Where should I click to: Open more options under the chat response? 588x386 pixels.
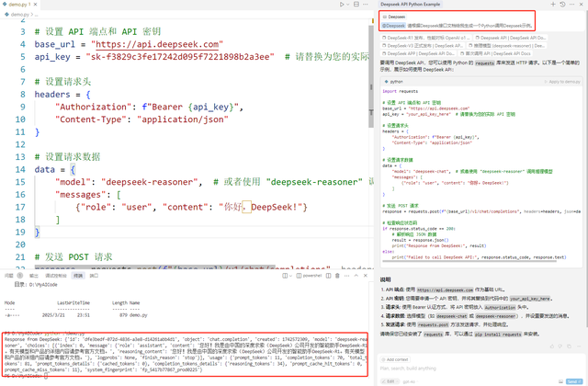tap(579, 346)
